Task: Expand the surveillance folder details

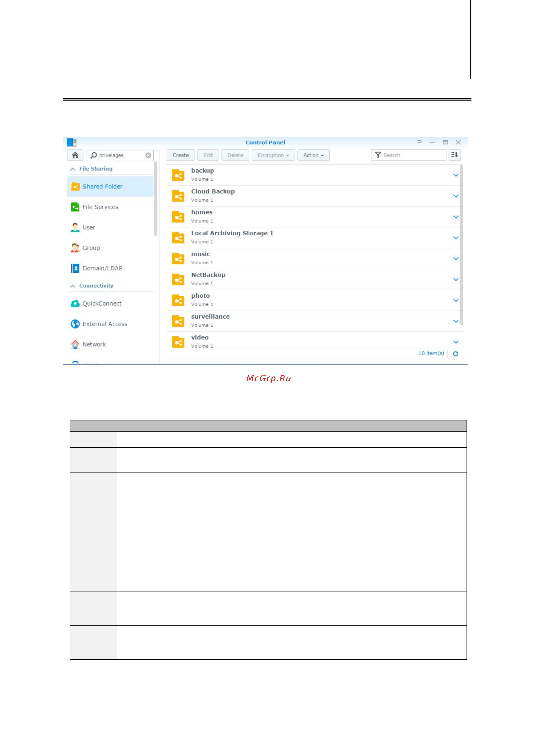Action: coord(456,321)
